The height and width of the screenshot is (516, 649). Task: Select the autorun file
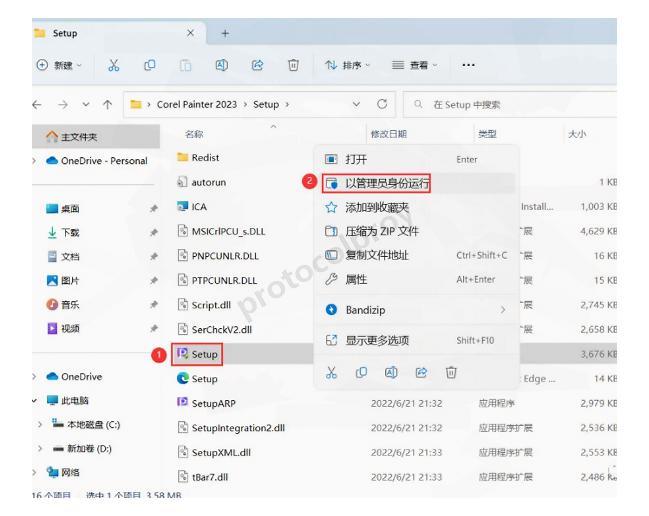[x=201, y=182]
